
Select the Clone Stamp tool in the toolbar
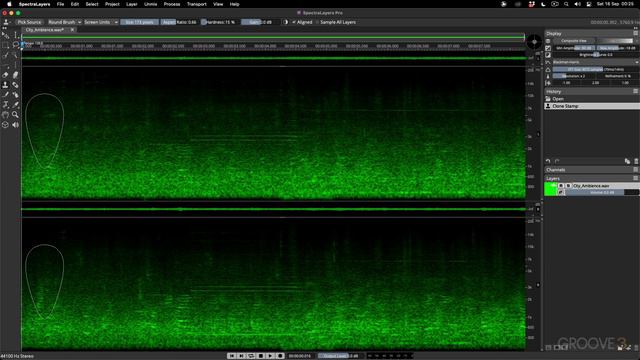pyautogui.click(x=5, y=85)
